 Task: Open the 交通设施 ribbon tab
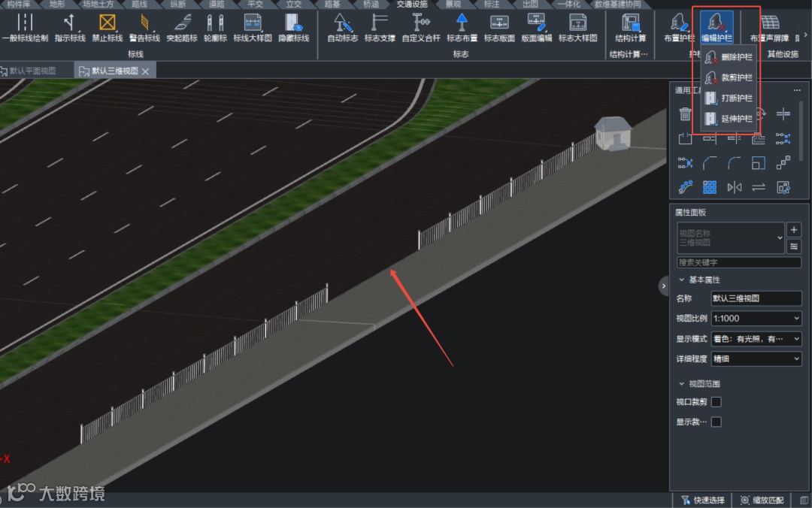(x=412, y=5)
